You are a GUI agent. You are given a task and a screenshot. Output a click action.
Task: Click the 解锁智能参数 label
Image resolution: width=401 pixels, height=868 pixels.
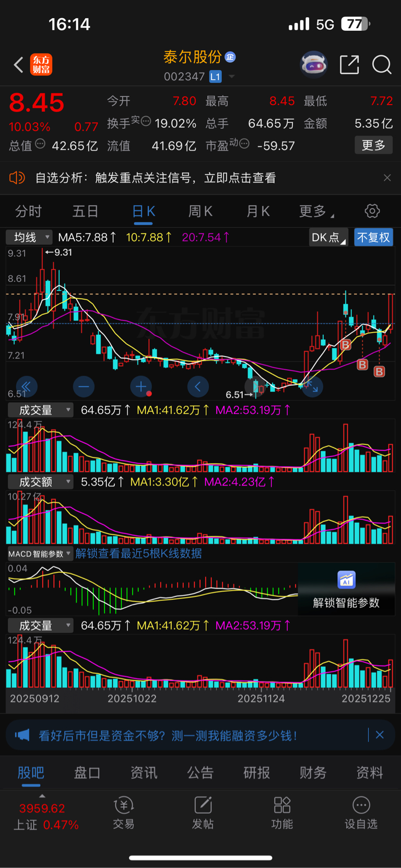pos(346,603)
